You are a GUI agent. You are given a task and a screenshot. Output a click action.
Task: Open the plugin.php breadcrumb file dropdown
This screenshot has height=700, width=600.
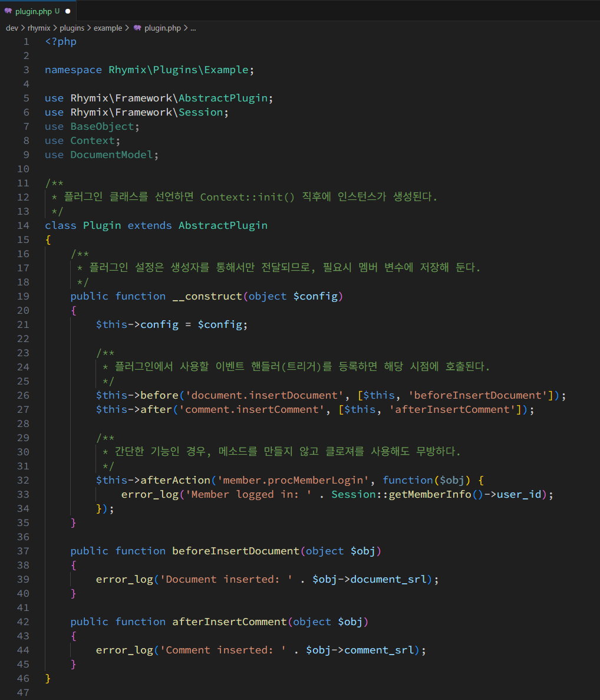163,28
